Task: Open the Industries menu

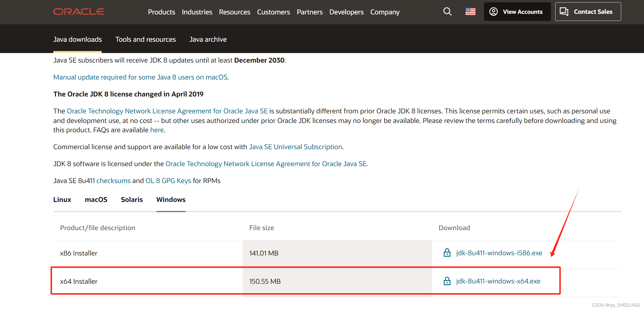Action: pyautogui.click(x=197, y=12)
